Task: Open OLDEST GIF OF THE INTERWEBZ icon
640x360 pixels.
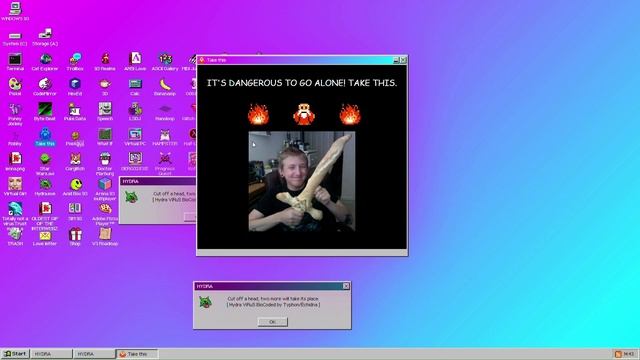Action: (x=45, y=216)
